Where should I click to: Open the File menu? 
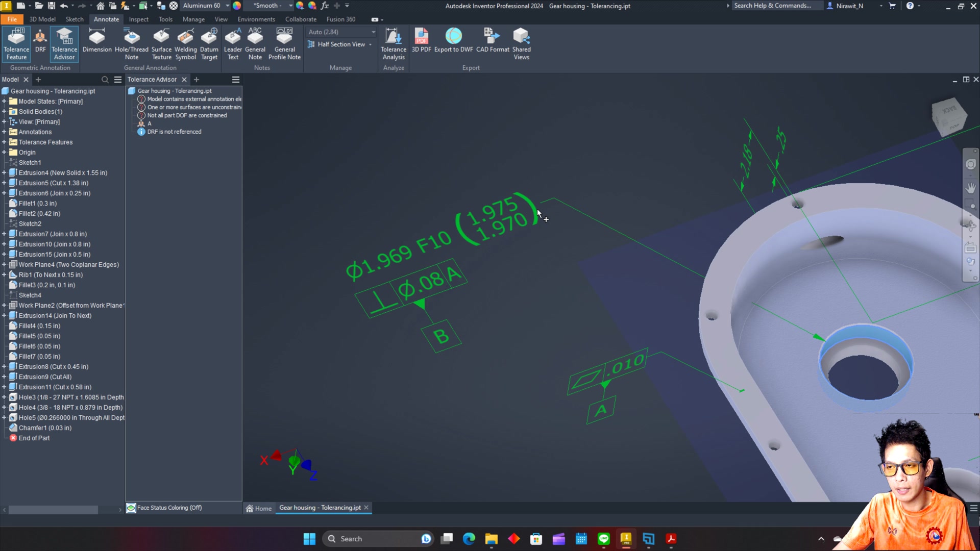click(x=12, y=19)
